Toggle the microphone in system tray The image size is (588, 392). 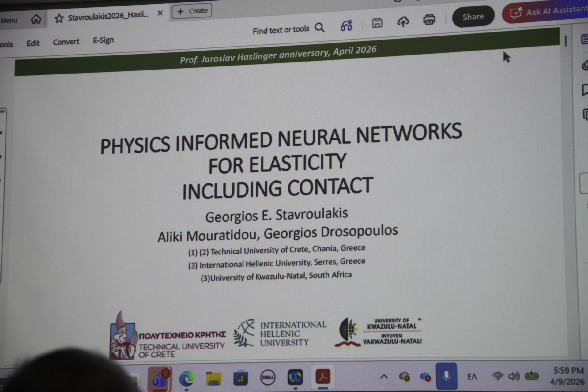[447, 376]
